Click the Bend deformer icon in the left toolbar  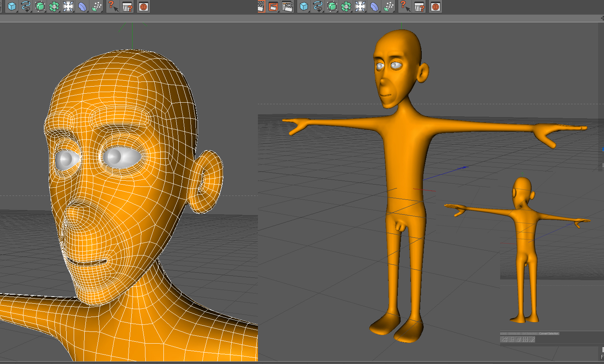pyautogui.click(x=82, y=6)
